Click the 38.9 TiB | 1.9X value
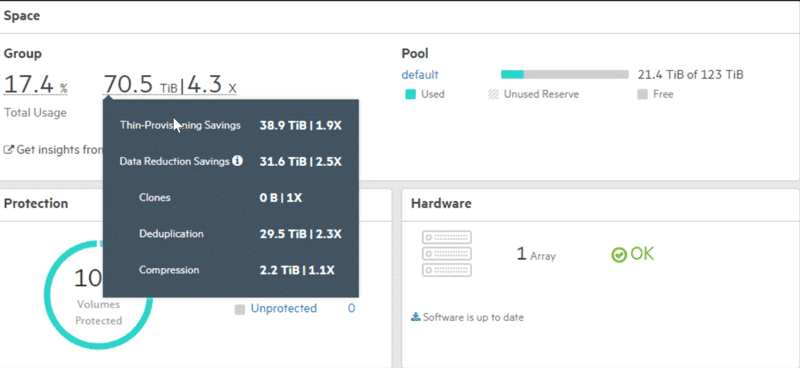Viewport: 800px width, 368px height. click(301, 126)
